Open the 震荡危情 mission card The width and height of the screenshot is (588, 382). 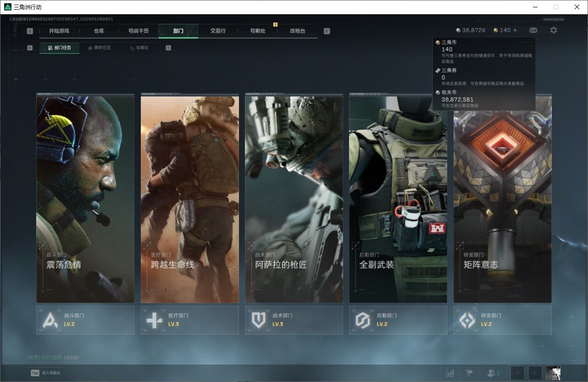85,198
